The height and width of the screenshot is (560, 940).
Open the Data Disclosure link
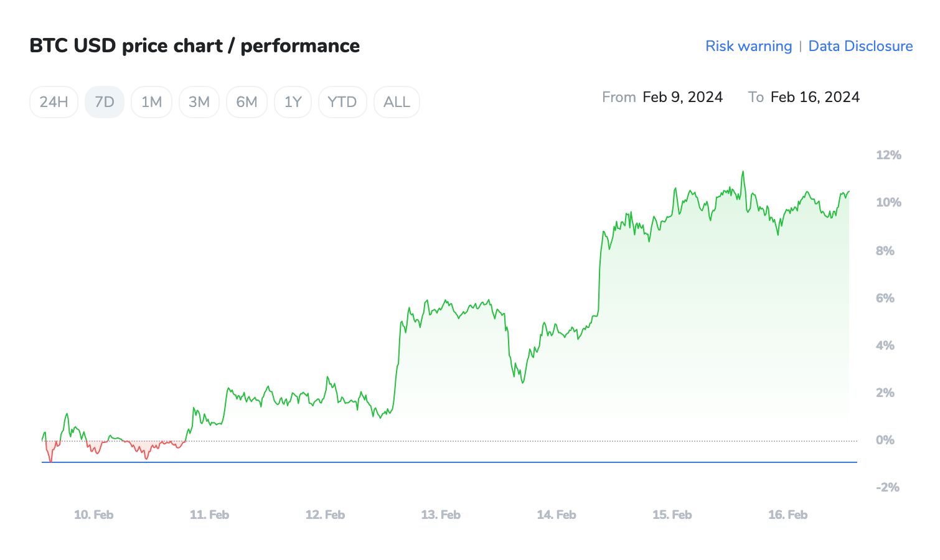point(860,46)
